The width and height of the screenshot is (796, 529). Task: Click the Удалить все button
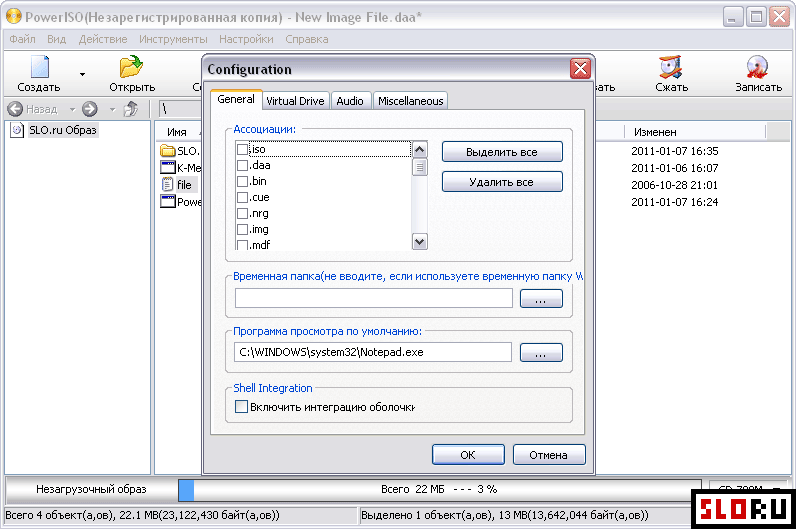pyautogui.click(x=502, y=182)
